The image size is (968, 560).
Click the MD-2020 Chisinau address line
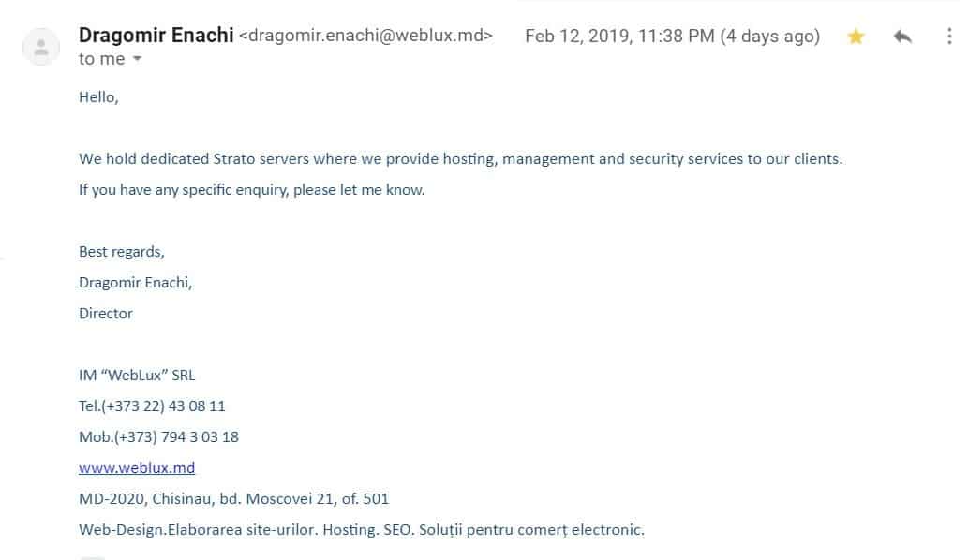(x=234, y=498)
